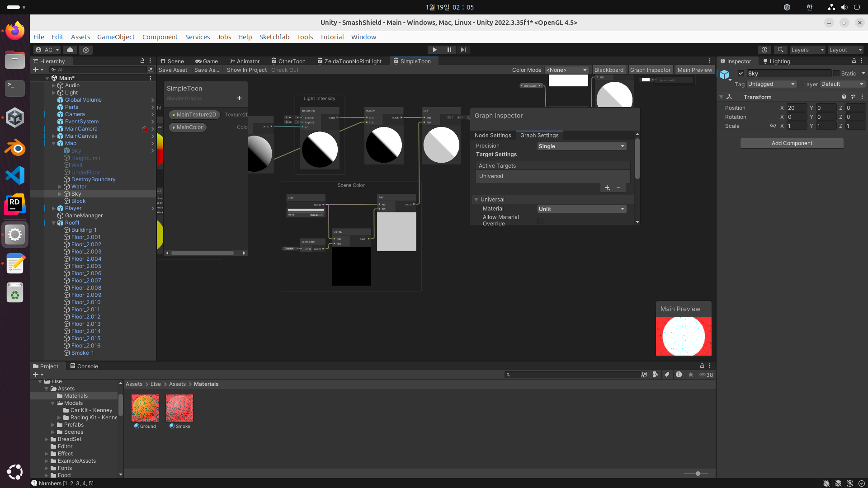Open the Color Mode dropdown
Screen dimensions: 868x488
(x=566, y=70)
